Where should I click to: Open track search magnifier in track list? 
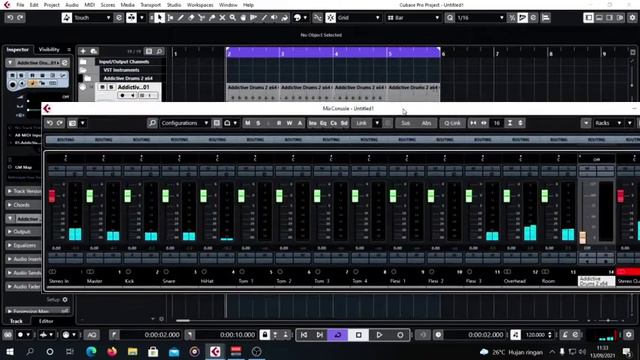click(159, 51)
